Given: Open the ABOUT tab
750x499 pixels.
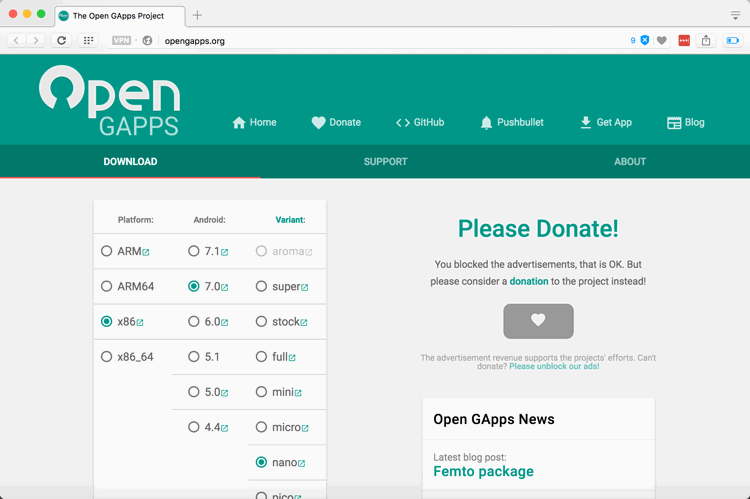Looking at the screenshot, I should [x=630, y=162].
